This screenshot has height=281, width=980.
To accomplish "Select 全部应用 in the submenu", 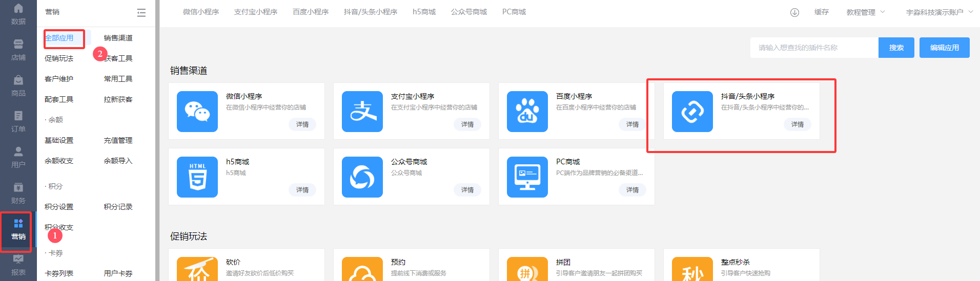I will tap(59, 38).
